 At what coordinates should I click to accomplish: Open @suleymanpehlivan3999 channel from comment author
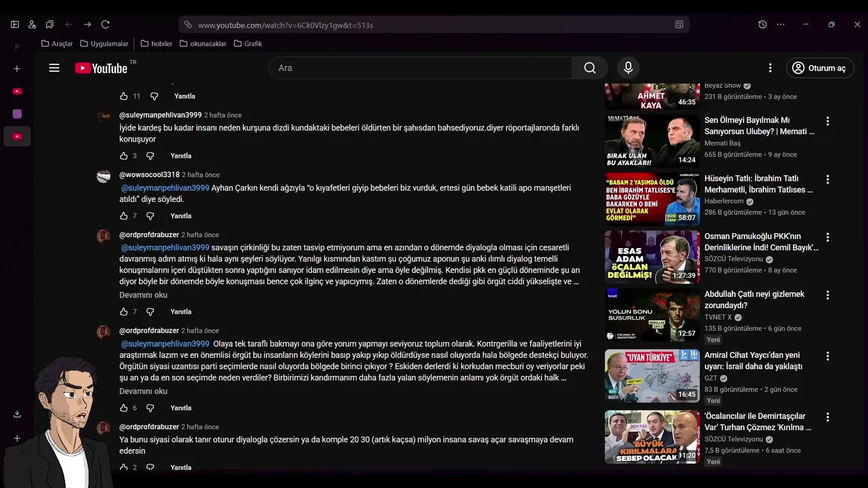[x=161, y=115]
